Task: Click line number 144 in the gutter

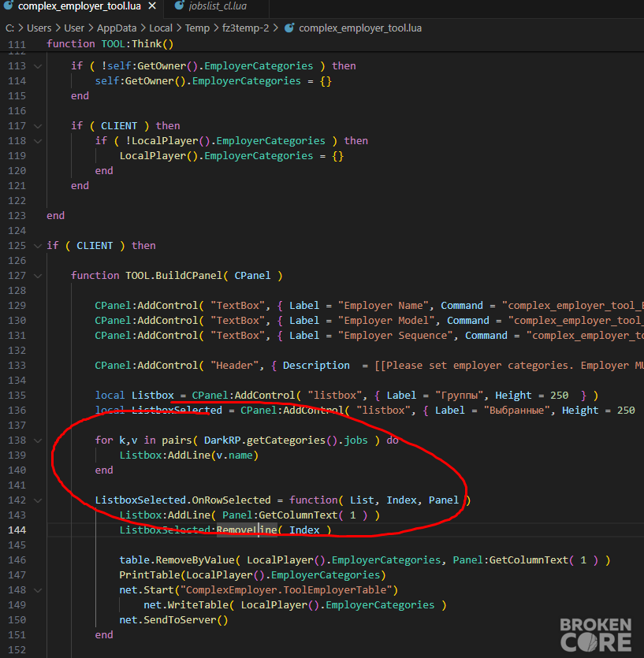Action: pos(17,530)
